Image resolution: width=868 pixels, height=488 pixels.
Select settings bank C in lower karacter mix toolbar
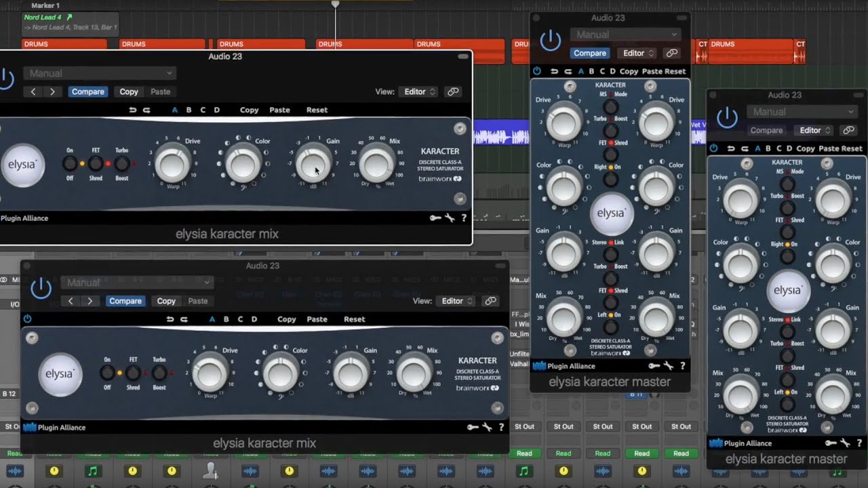[240, 319]
